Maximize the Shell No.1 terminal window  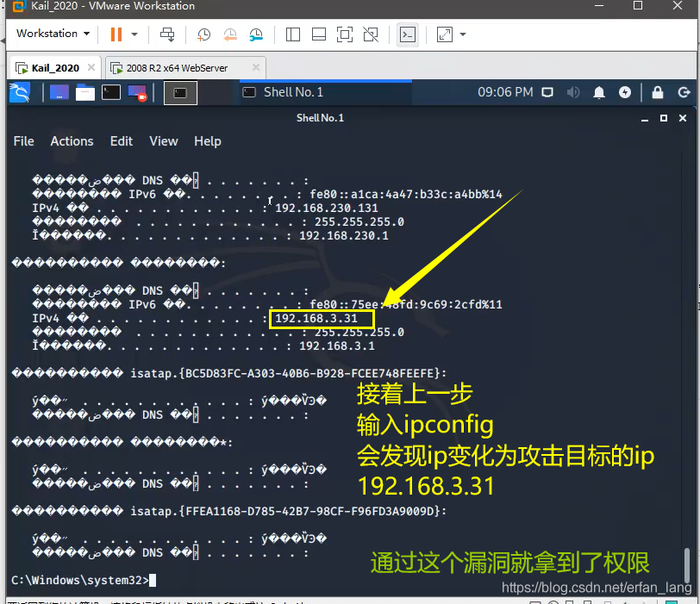[x=664, y=118]
